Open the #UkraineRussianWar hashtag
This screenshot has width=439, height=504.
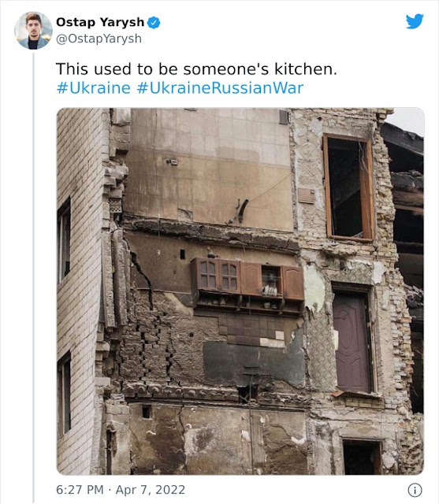point(221,88)
